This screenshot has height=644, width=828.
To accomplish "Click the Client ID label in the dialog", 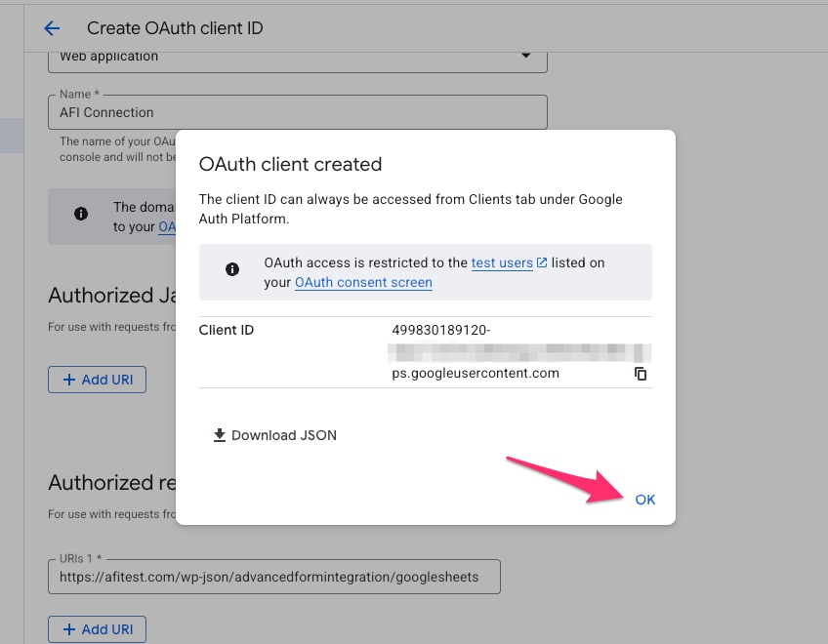I will click(x=227, y=331).
